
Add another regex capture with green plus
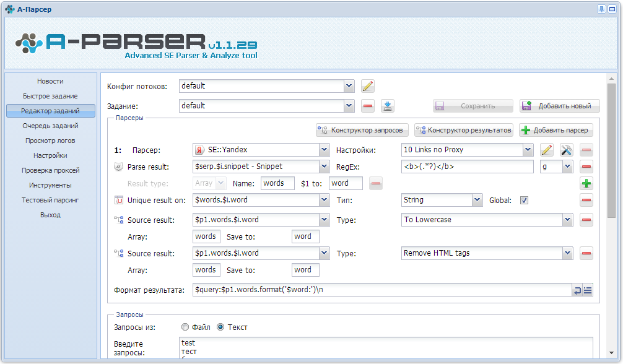point(586,183)
